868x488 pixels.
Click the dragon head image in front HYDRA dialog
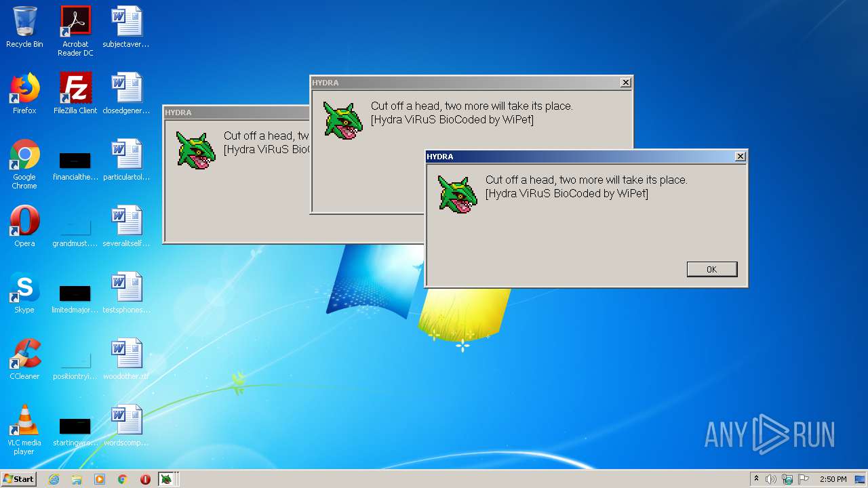pyautogui.click(x=458, y=195)
